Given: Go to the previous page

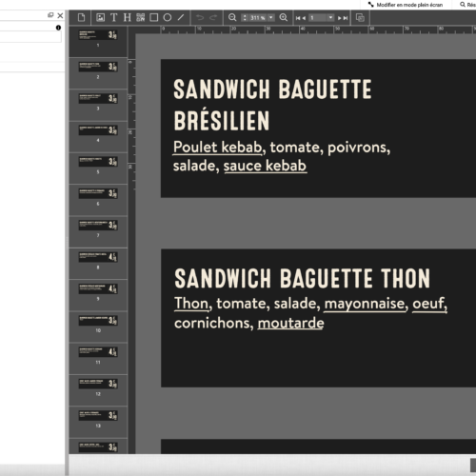Looking at the screenshot, I should pos(304,18).
